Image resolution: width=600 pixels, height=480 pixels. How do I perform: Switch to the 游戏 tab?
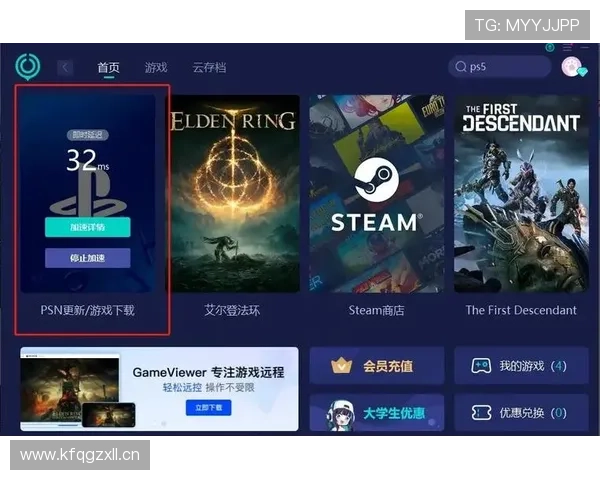point(156,68)
